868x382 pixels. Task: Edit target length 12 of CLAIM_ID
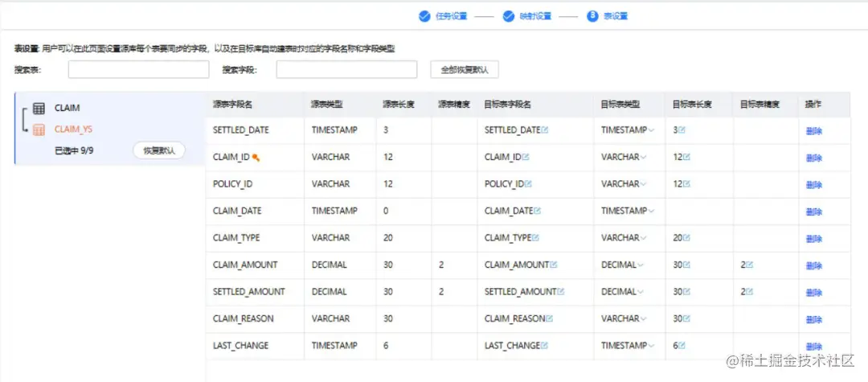pos(687,158)
